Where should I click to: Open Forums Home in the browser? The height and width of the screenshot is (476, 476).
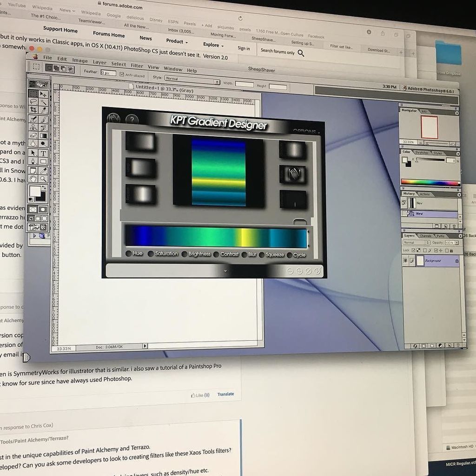point(109,34)
